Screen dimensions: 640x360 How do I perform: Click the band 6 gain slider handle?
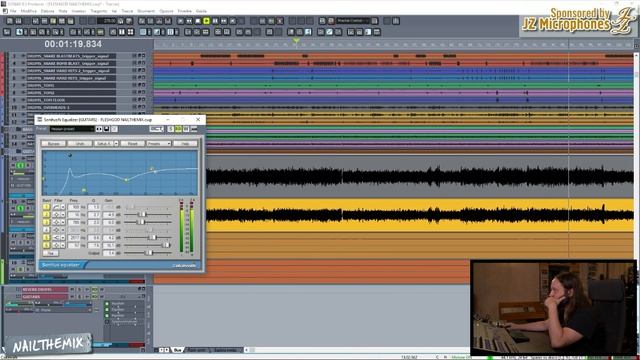pos(166,245)
